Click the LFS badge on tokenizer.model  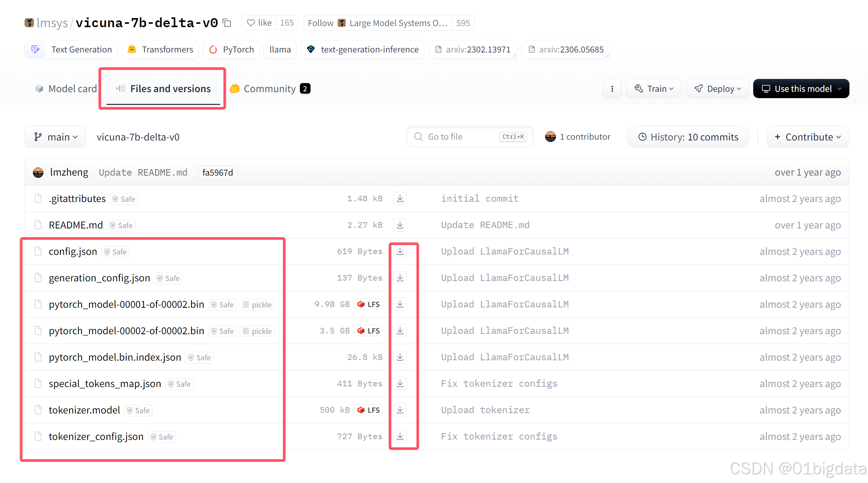click(x=368, y=410)
